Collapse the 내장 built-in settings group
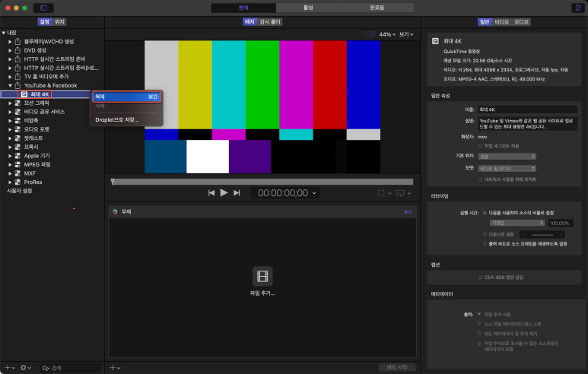Screen dimensions: 588x374 pyautogui.click(x=3, y=33)
